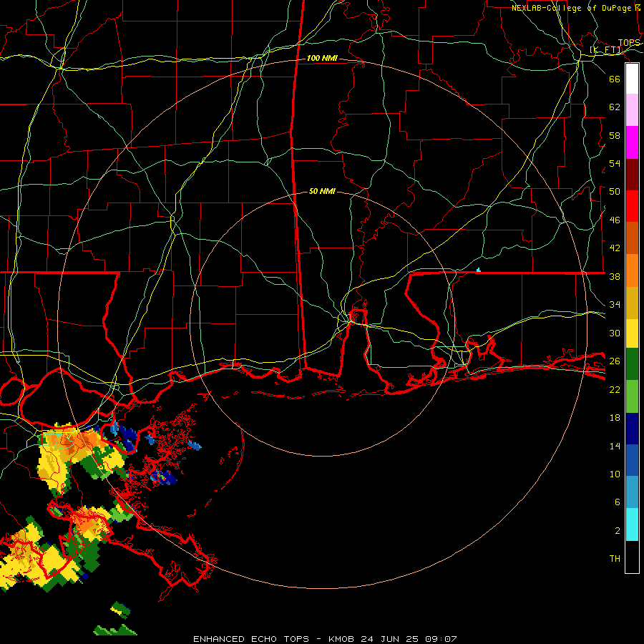Screen dimensions: 644x644
Task: Click the medium blue 18 legend block
Action: (632, 460)
